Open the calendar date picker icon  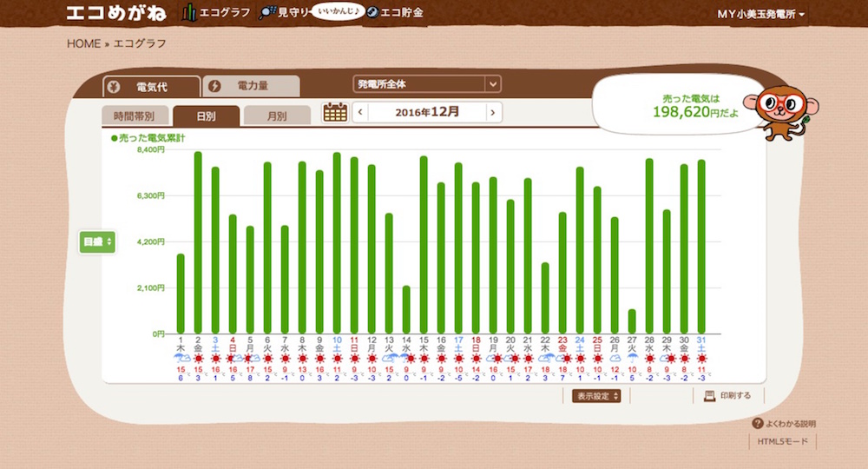click(335, 112)
